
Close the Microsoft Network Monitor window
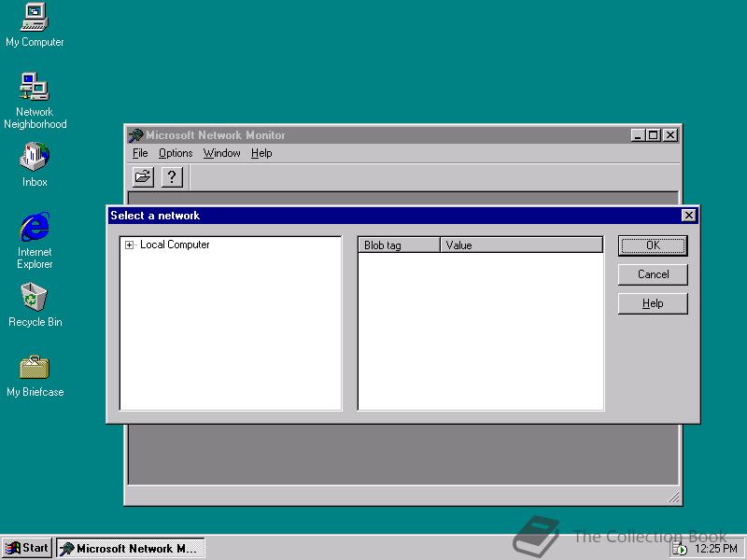click(x=669, y=135)
